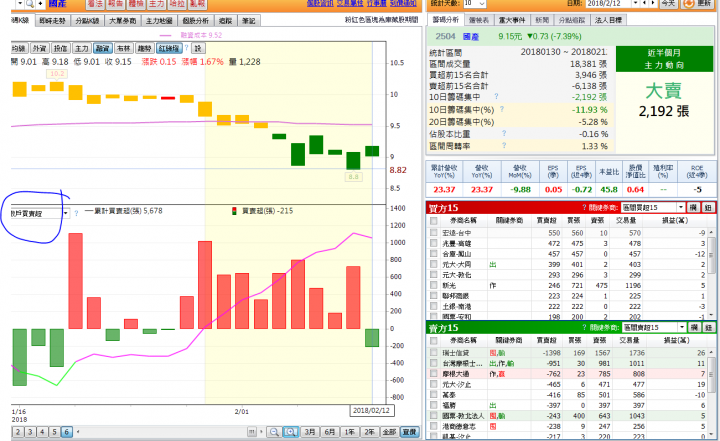The image size is (720, 441).
Task: Click the 設 settings button on chart toolbar
Action: click(x=198, y=48)
